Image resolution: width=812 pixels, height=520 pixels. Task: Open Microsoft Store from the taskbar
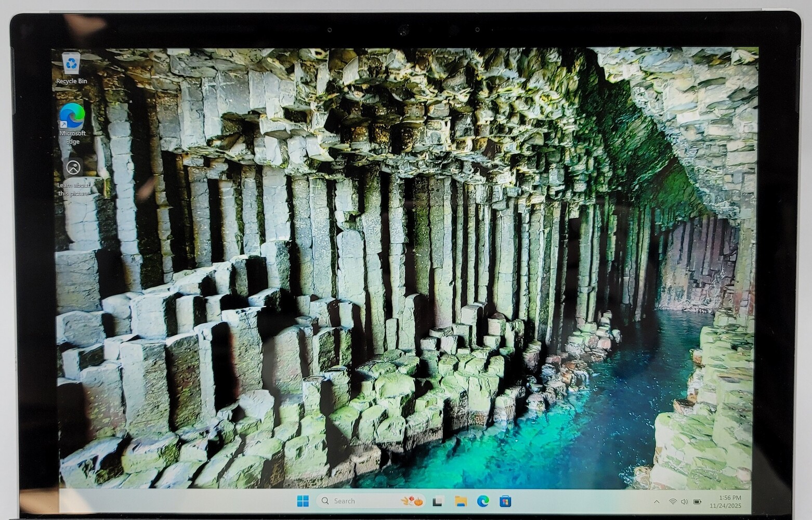(x=505, y=501)
